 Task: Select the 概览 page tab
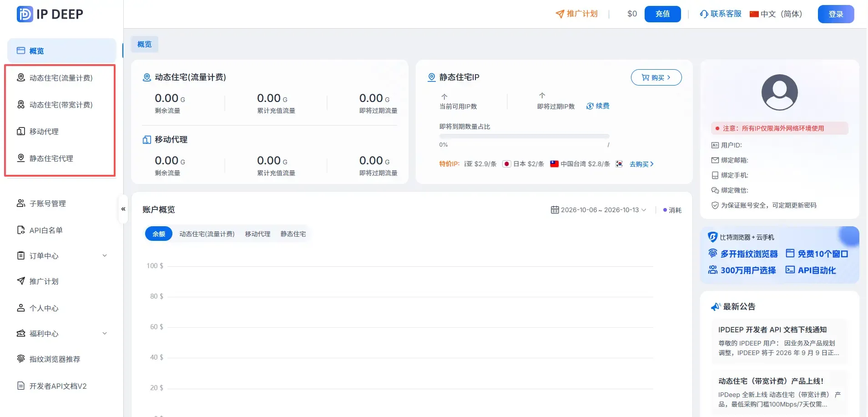pos(145,44)
